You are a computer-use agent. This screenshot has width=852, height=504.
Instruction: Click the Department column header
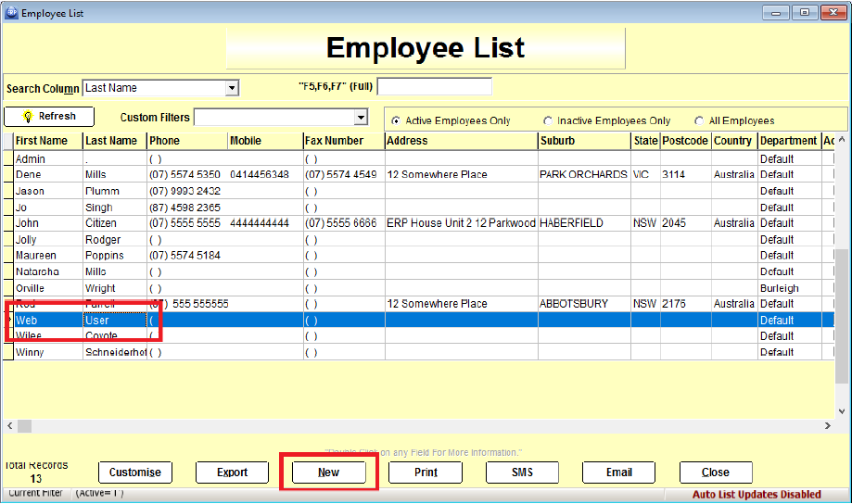tap(789, 141)
